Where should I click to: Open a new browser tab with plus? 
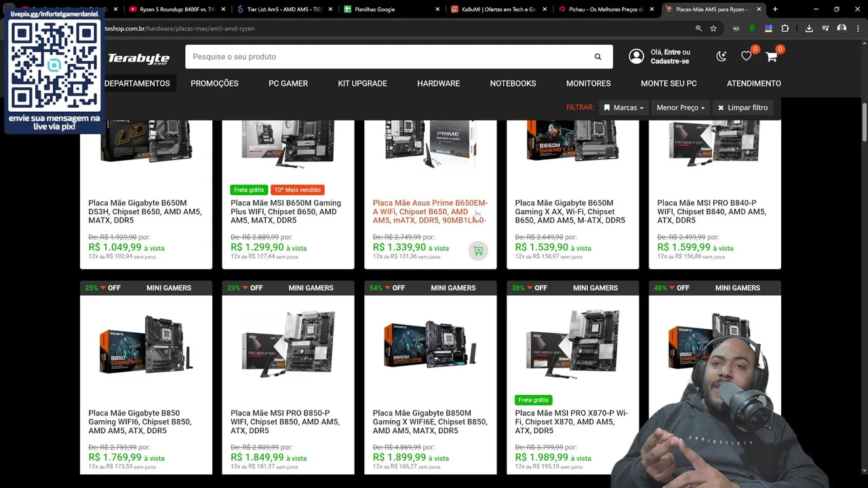click(775, 9)
